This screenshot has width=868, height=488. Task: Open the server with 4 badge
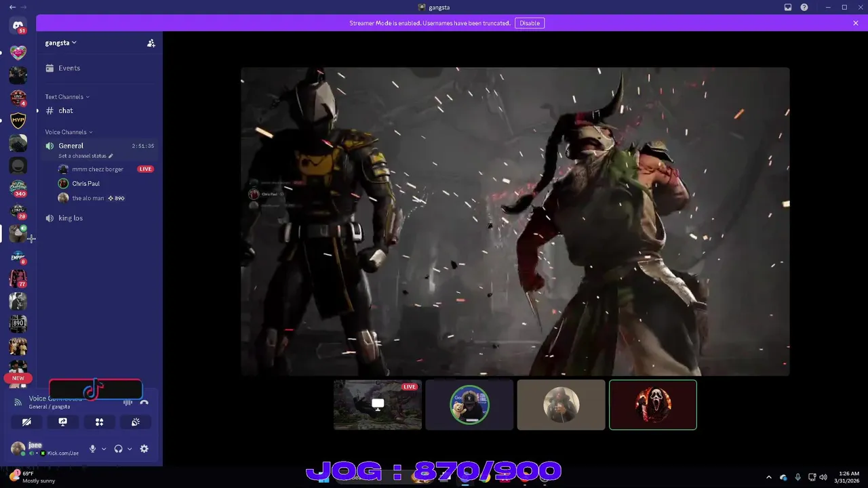(18, 98)
